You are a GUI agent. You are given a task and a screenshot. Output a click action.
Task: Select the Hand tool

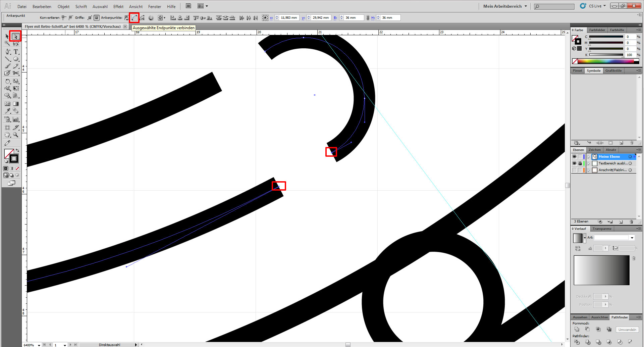click(8, 135)
